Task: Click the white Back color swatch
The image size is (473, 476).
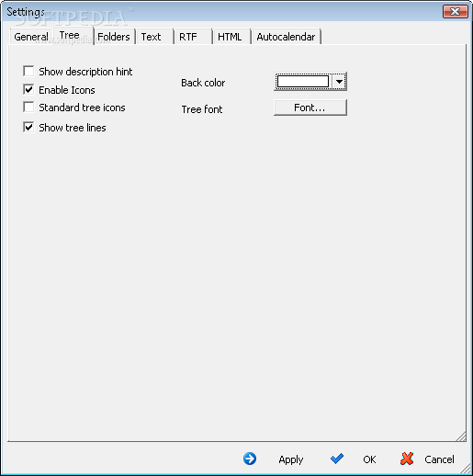Action: pos(303,82)
